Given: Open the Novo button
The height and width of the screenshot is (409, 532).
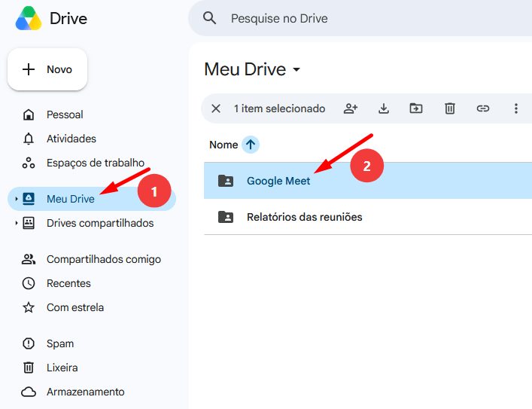Looking at the screenshot, I should 47,69.
